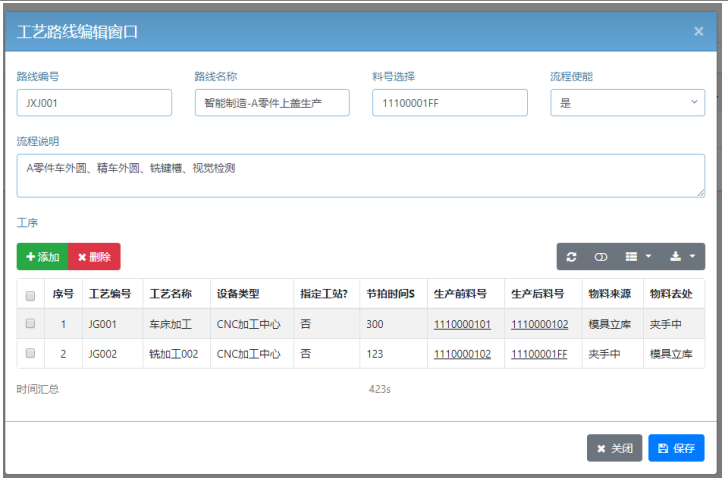The image size is (728, 481).
Task: Focus the 流程说明 text area
Action: [x=360, y=175]
